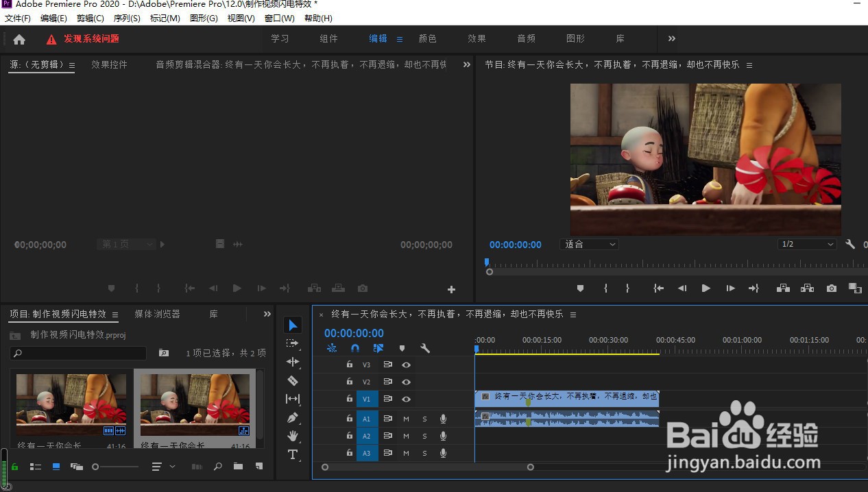Screen dimensions: 868x492
Task: Play sequence in Program monitor
Action: 706,288
